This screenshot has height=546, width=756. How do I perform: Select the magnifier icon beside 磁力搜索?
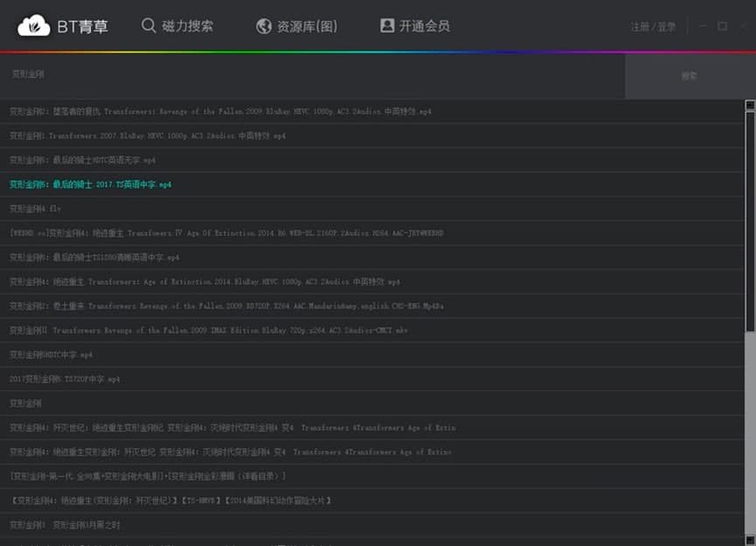[149, 25]
